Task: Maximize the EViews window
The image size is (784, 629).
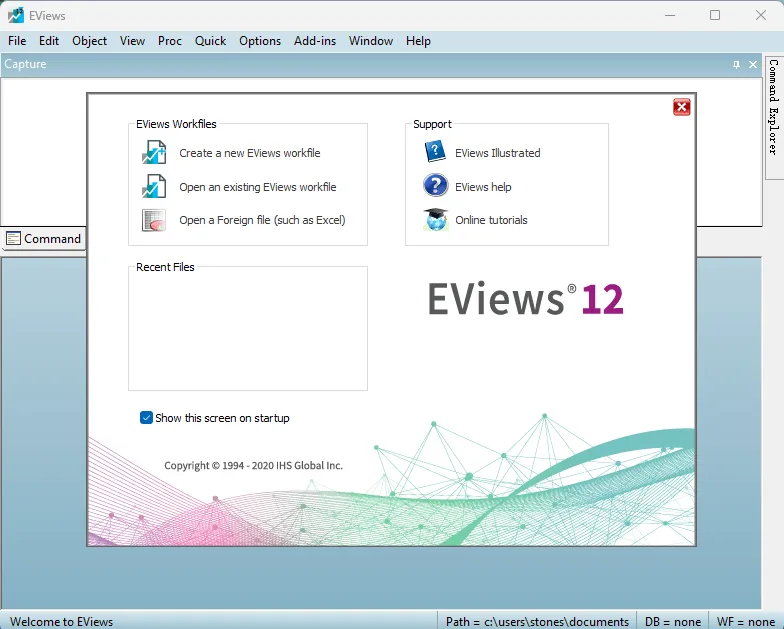Action: pyautogui.click(x=715, y=16)
